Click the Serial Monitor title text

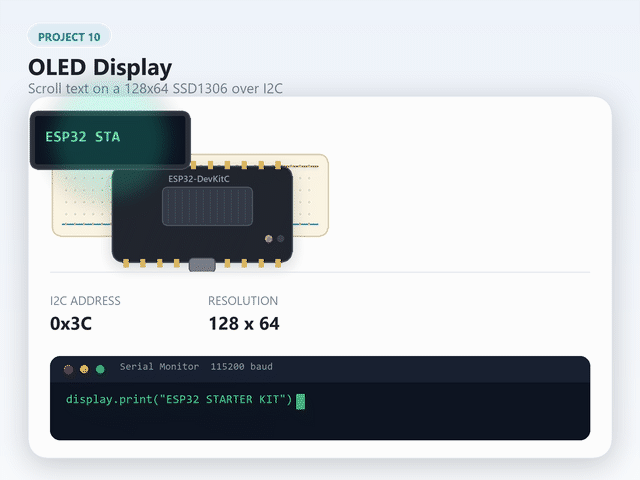click(x=160, y=367)
